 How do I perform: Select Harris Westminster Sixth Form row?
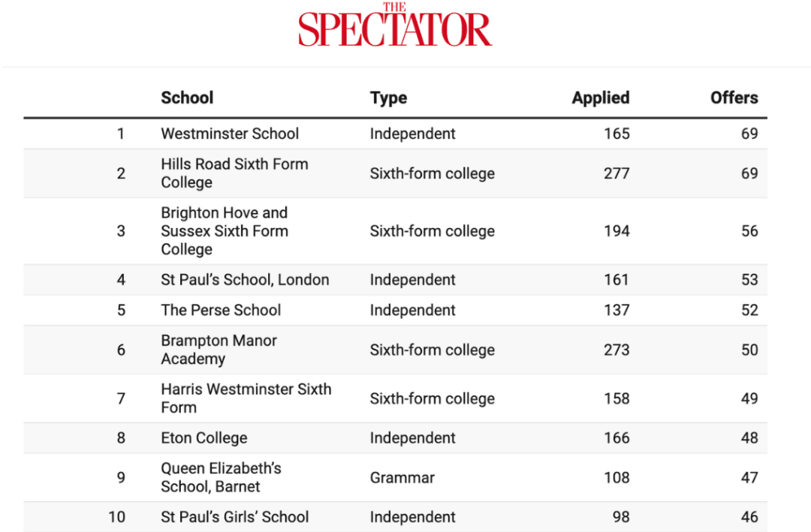(x=395, y=398)
